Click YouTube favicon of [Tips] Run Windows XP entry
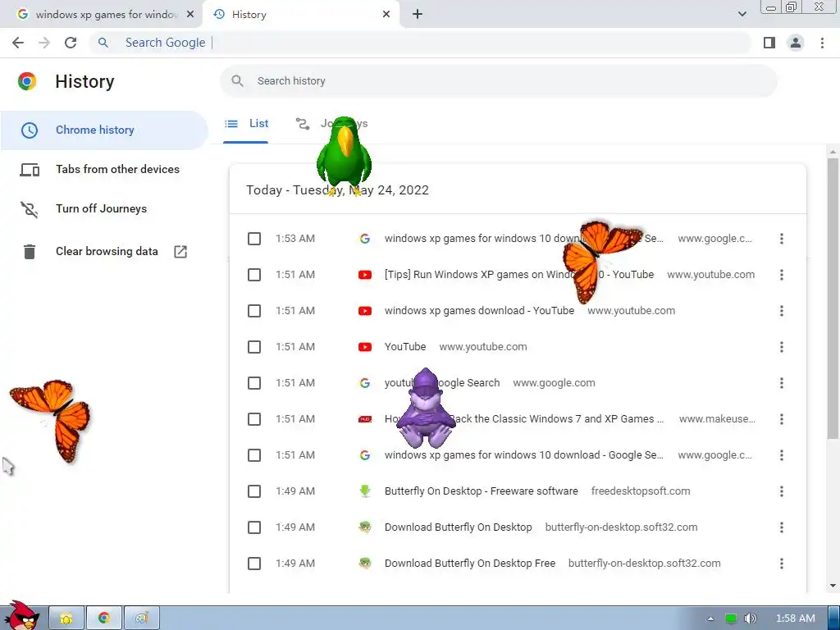This screenshot has height=630, width=840. (365, 275)
